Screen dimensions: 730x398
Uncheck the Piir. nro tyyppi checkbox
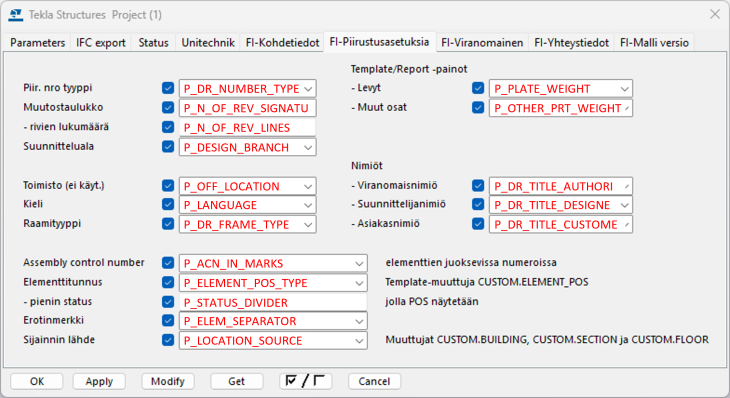coord(168,88)
